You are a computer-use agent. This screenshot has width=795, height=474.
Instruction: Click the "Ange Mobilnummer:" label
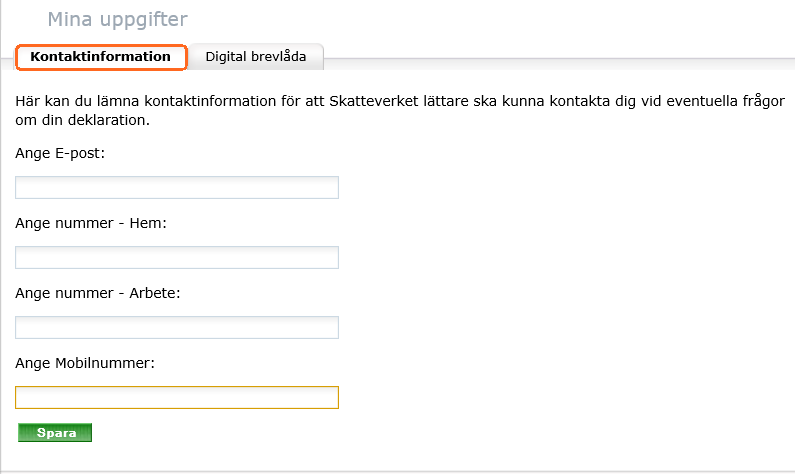[85, 363]
